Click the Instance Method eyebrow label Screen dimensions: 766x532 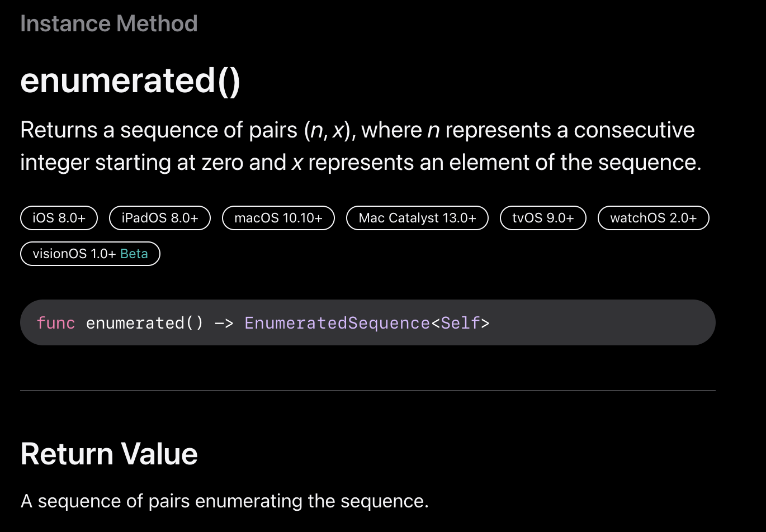coord(109,23)
